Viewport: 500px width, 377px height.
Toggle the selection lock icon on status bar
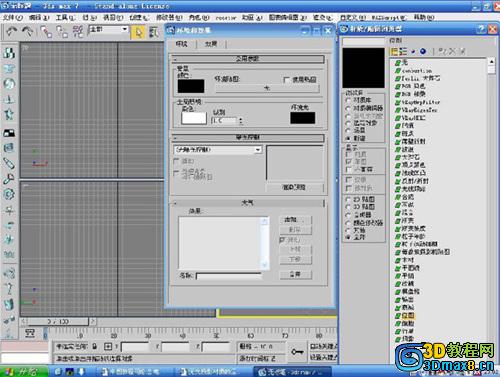click(x=95, y=347)
